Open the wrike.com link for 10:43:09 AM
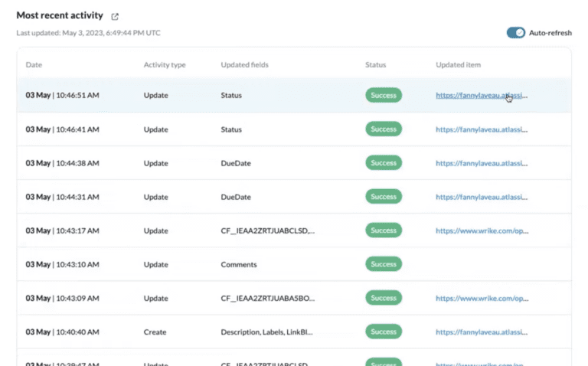 point(482,298)
